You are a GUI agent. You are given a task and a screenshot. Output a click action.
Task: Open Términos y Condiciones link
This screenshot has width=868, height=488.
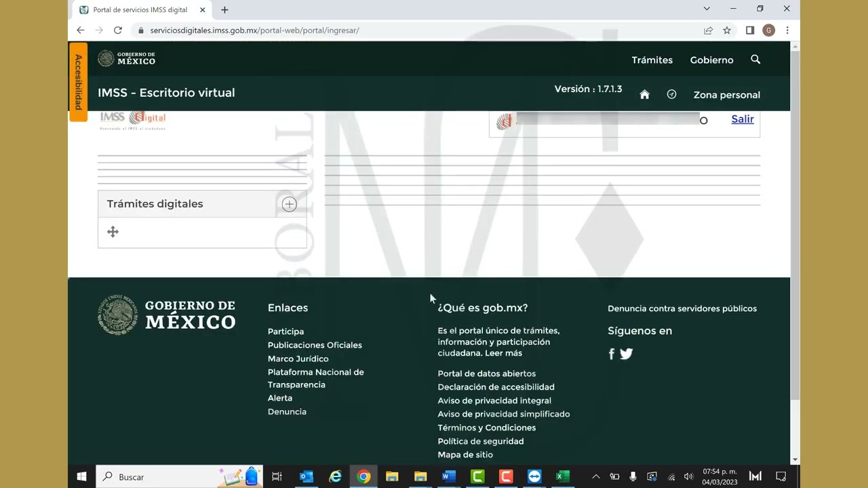(x=487, y=428)
